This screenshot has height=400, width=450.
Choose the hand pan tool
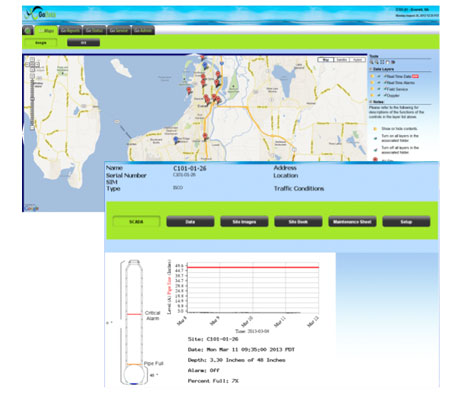tap(388, 62)
